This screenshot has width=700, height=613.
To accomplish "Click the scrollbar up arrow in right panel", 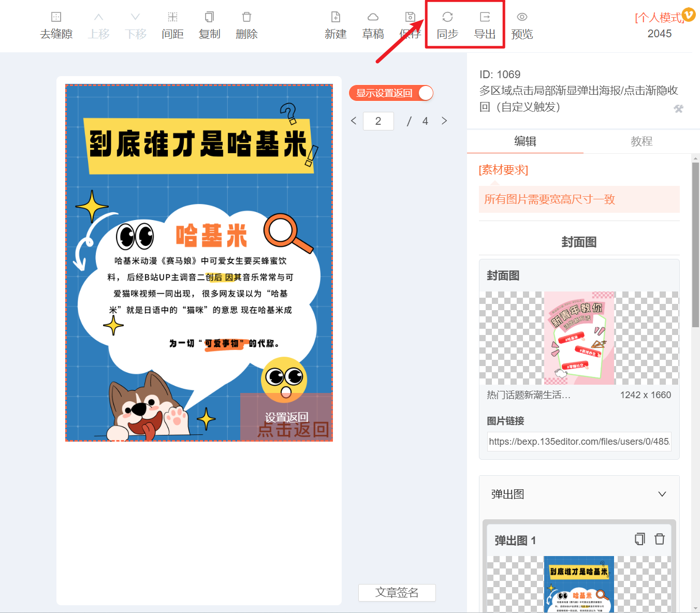I will (695, 158).
